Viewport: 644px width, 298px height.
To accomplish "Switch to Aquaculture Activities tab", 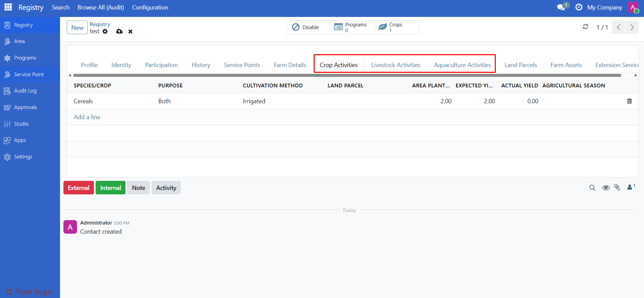I will click(x=462, y=65).
